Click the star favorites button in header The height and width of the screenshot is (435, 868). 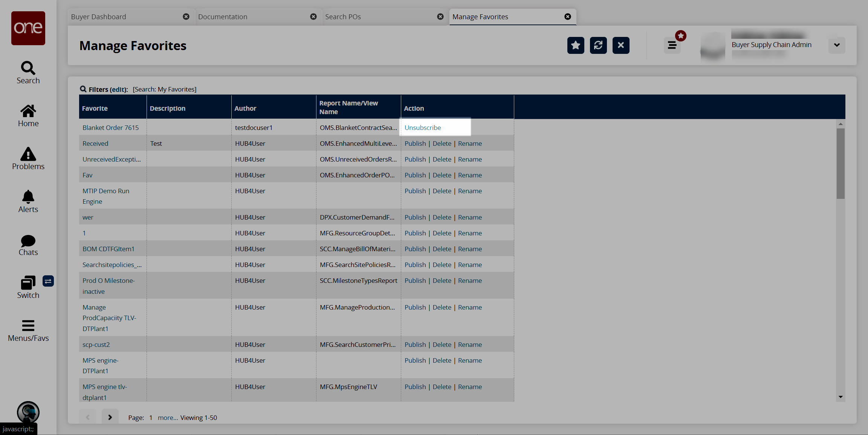[x=575, y=46]
